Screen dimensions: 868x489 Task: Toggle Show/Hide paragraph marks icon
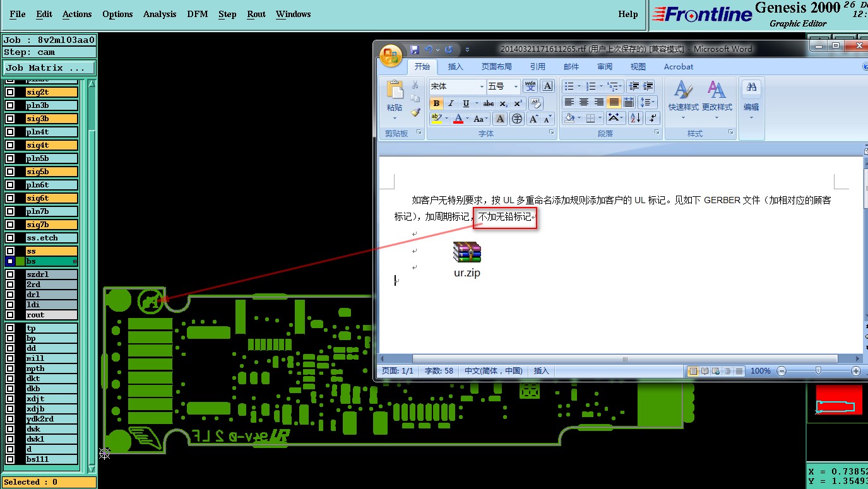(653, 118)
